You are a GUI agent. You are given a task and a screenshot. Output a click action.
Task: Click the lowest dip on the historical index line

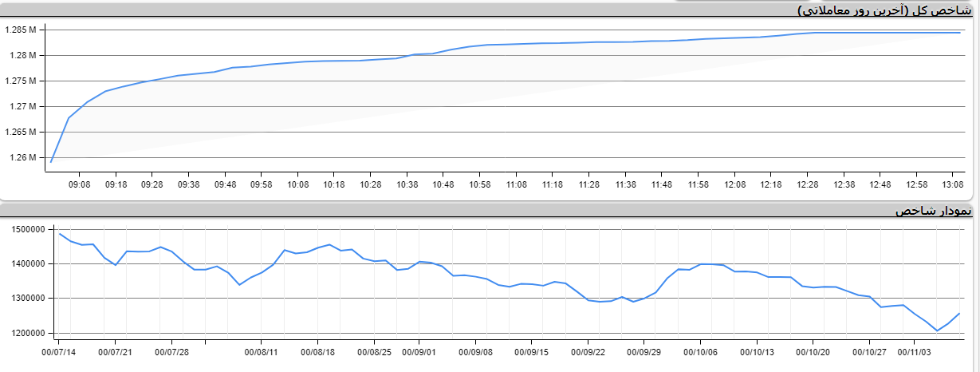[937, 330]
